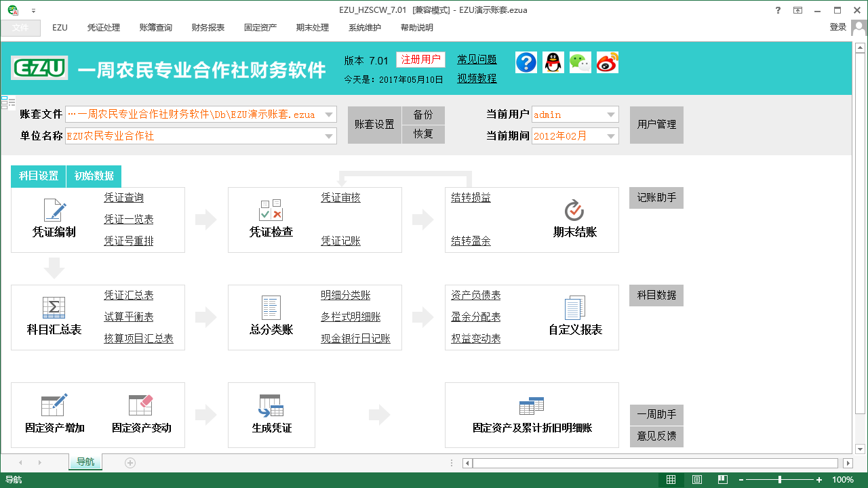
Task: Open 生成凭证 generate voucher icon
Action: tap(271, 405)
